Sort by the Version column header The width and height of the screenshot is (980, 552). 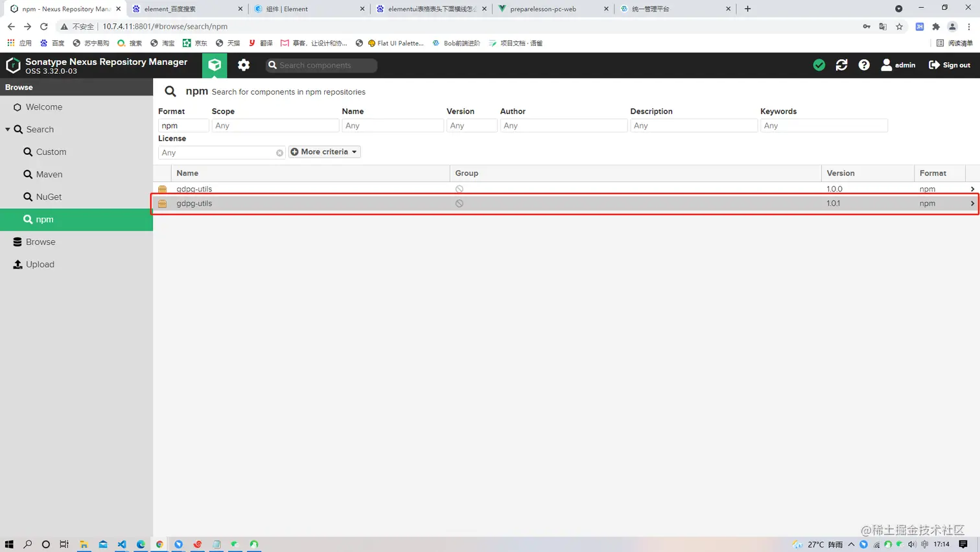[868, 173]
